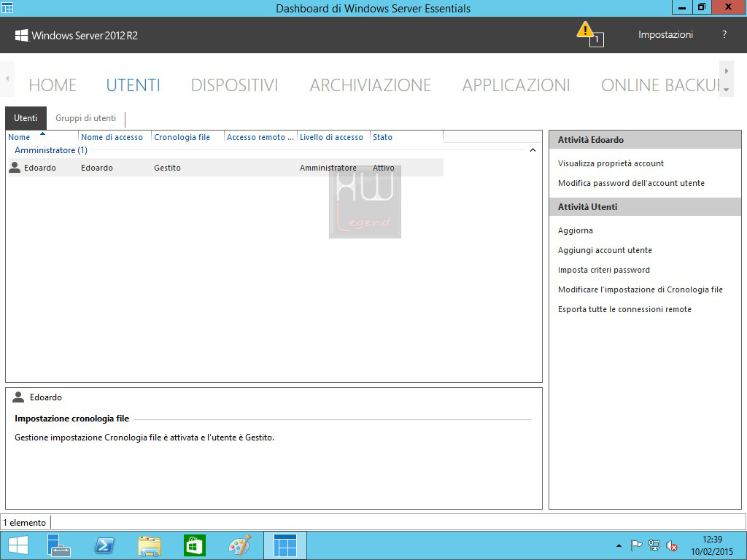The height and width of the screenshot is (560, 747).
Task: Click the Windows logo in the dashboard header
Action: 21,35
